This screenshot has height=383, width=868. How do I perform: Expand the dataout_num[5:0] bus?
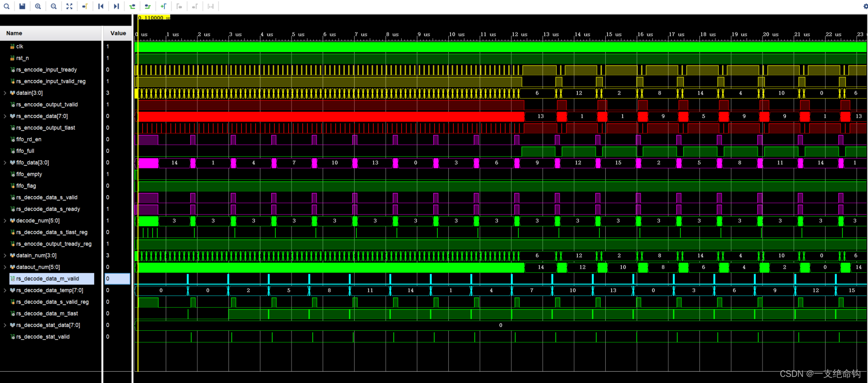tap(5, 267)
